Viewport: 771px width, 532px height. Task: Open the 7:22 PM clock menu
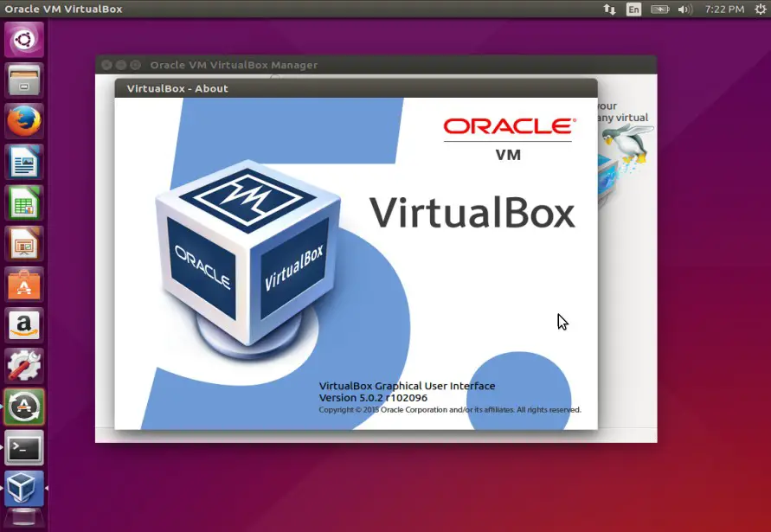[x=724, y=10]
